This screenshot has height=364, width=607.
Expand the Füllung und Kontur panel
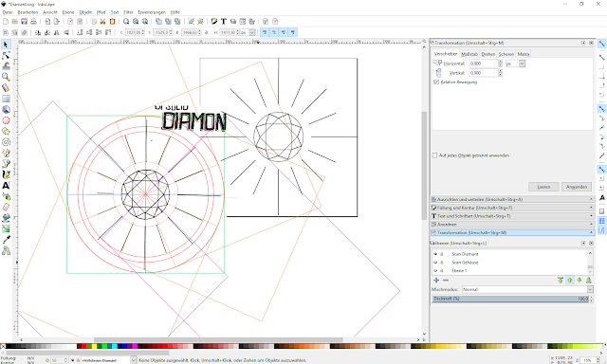(512, 208)
